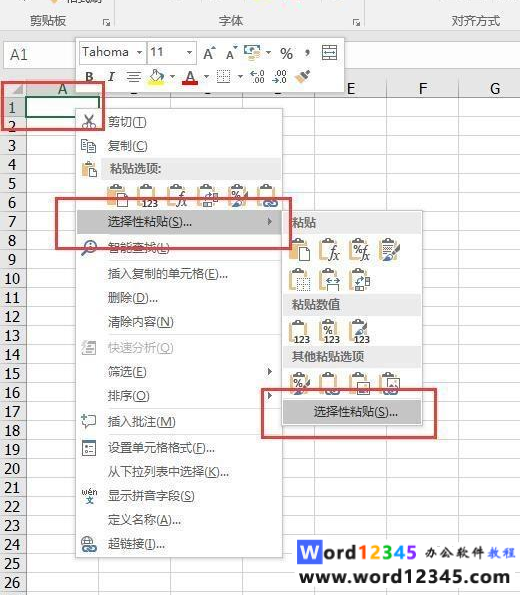Image resolution: width=520 pixels, height=595 pixels.
Task: Open the 筛选(E) submenu
Action: point(179,371)
